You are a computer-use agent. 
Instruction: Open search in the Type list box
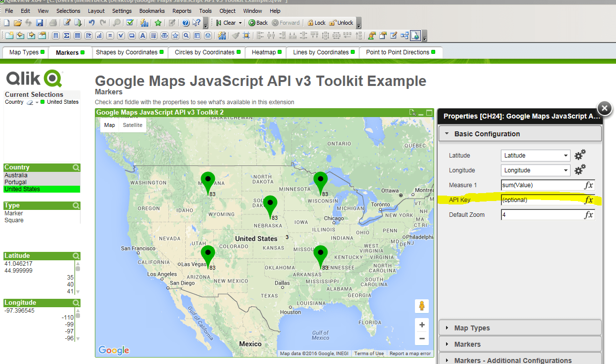(76, 205)
